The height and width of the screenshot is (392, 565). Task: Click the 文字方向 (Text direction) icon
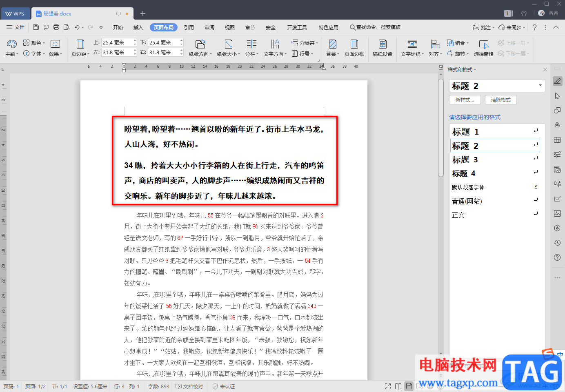pyautogui.click(x=275, y=44)
